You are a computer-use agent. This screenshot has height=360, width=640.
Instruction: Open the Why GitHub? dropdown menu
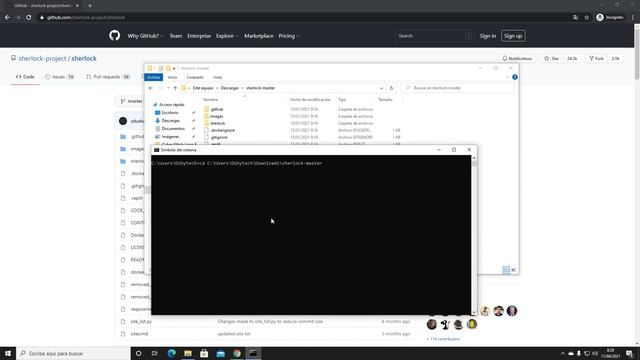coord(145,36)
